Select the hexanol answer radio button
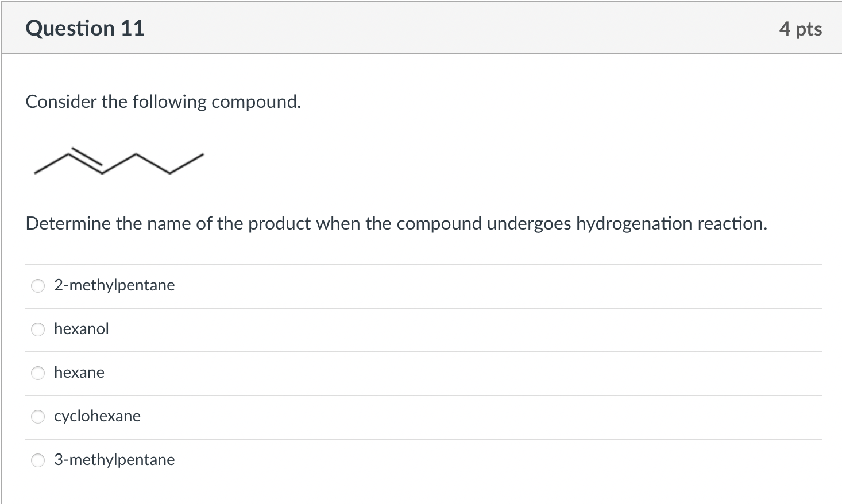The image size is (842, 504). (x=37, y=329)
